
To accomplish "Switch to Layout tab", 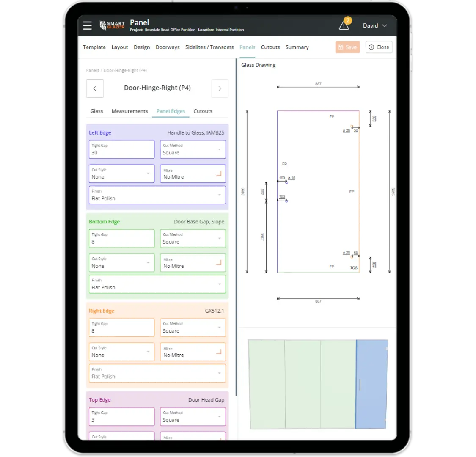I will point(120,47).
